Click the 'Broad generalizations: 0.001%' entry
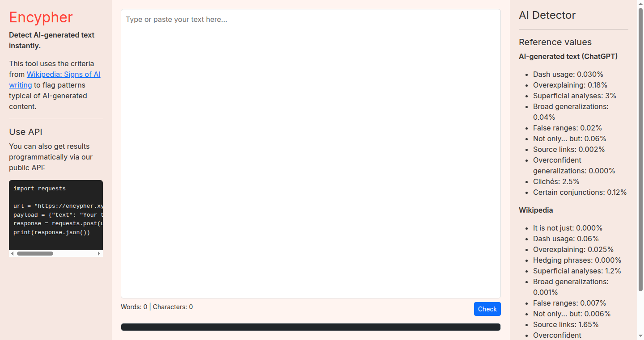 (571, 287)
